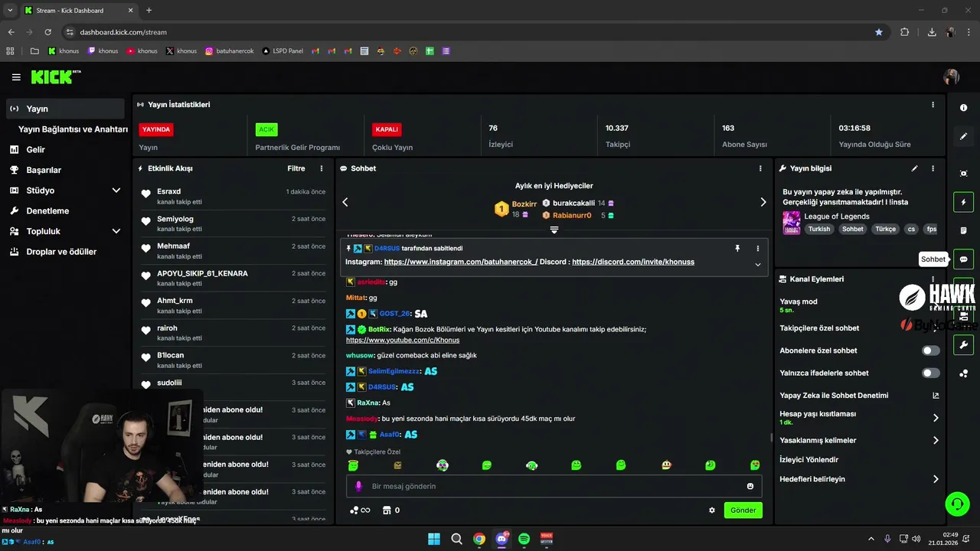The width and height of the screenshot is (980, 551).
Task: Click the green Gönder send button
Action: 743,510
